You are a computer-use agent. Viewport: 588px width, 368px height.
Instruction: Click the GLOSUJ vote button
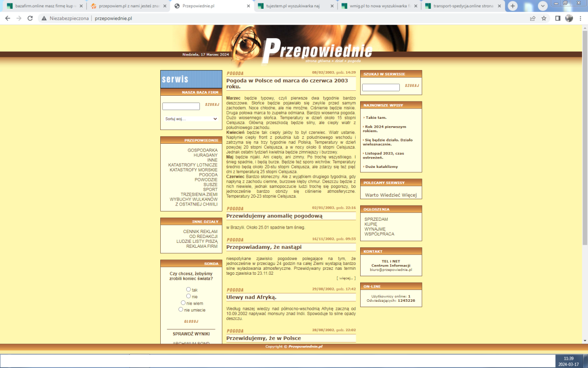pos(191,321)
